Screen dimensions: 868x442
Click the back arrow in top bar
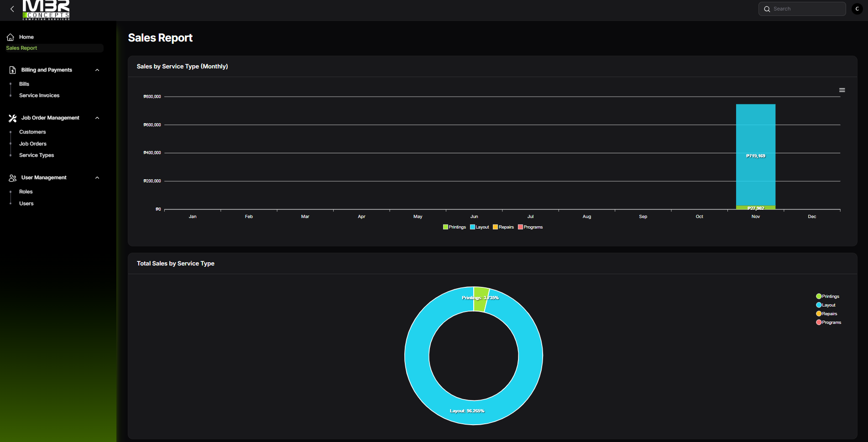tap(12, 9)
